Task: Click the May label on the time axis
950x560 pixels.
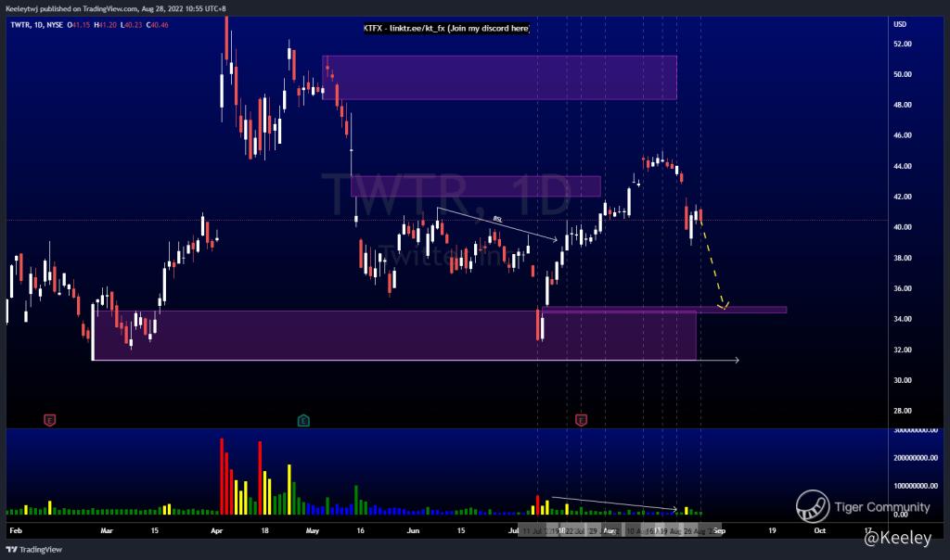Action: click(x=312, y=531)
